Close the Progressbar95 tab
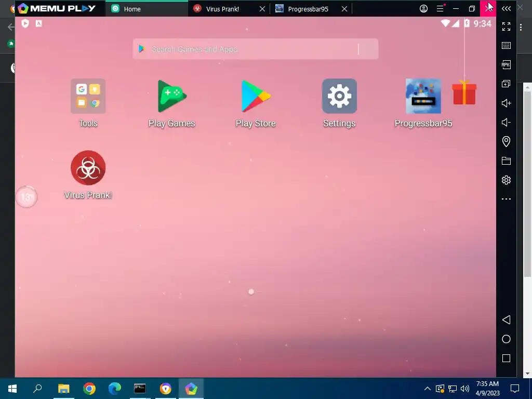This screenshot has width=532, height=399. tap(344, 9)
